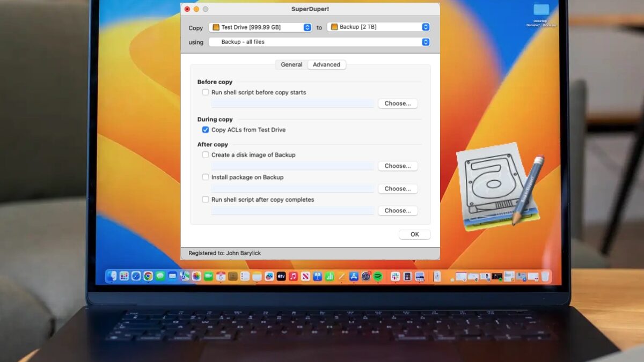The height and width of the screenshot is (362, 644).
Task: Click Choose for Install package on Backup
Action: [398, 189]
